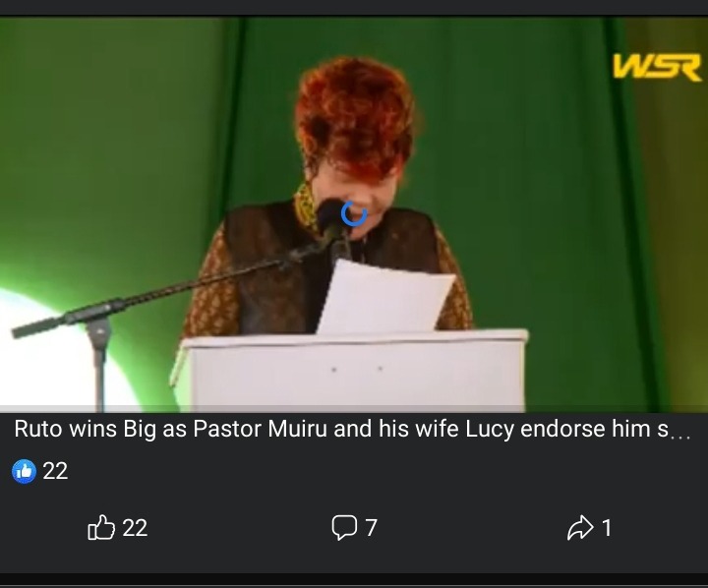Share the video using the arrow icon

tap(580, 527)
